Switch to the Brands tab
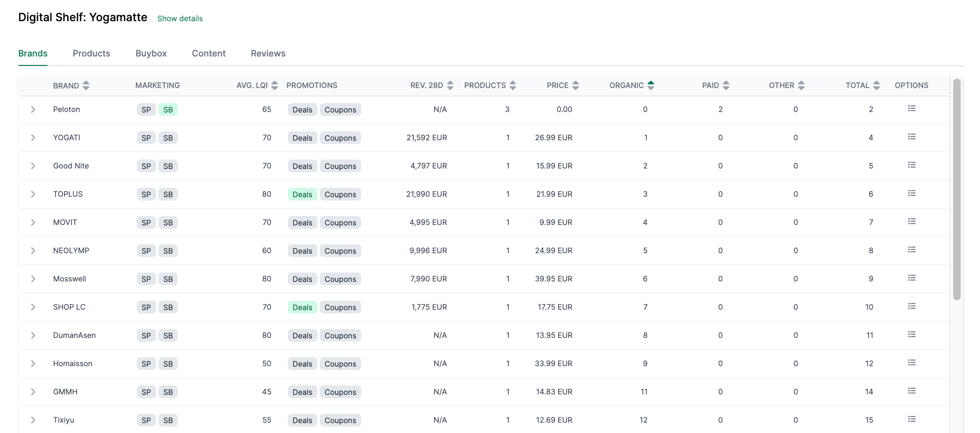Image resolution: width=980 pixels, height=433 pixels. [33, 53]
